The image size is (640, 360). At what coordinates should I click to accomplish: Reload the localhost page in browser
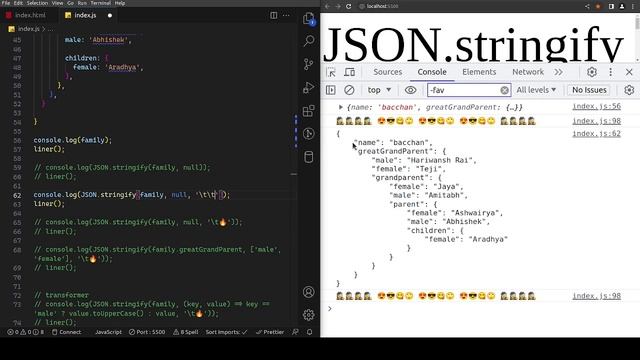tap(349, 6)
